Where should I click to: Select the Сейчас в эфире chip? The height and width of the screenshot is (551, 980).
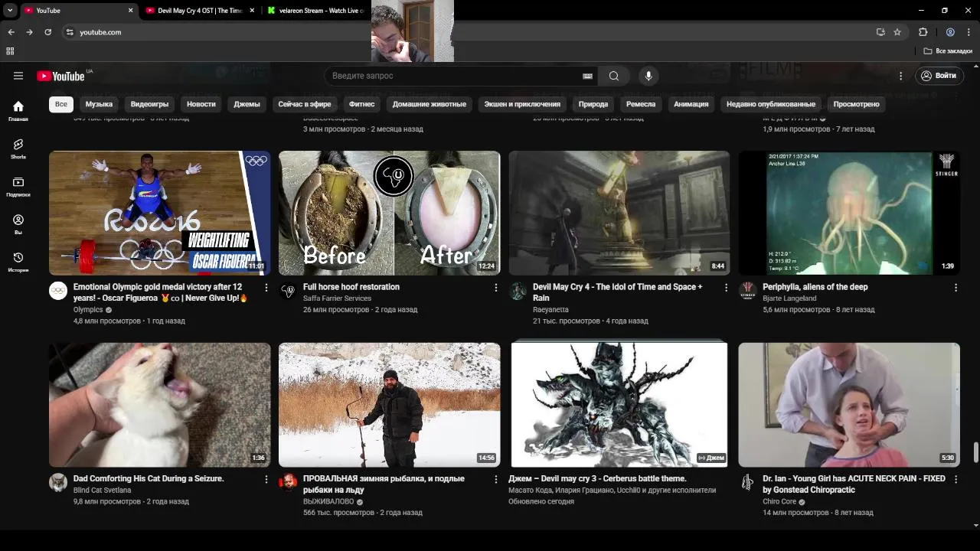305,104
